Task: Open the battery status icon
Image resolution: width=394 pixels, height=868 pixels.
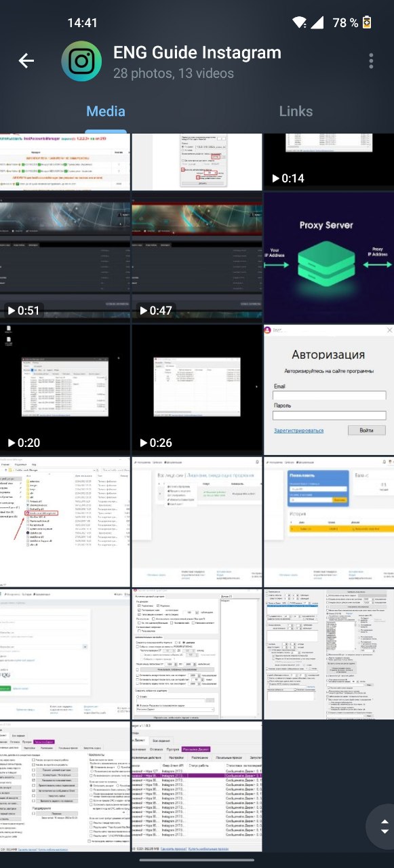Action: 368,22
